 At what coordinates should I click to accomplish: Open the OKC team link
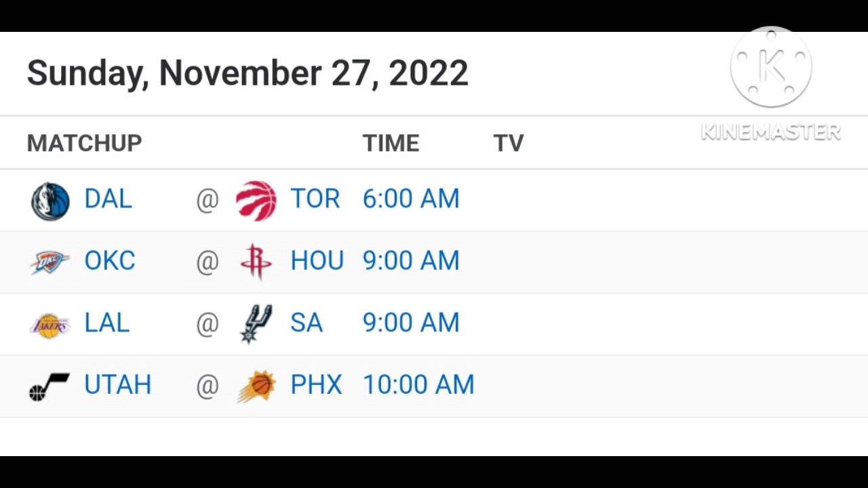110,261
